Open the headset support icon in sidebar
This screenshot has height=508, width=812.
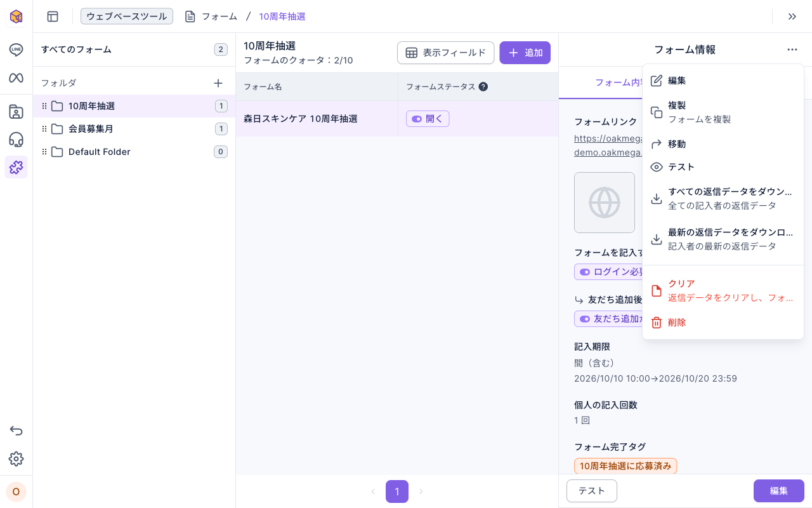pos(16,140)
